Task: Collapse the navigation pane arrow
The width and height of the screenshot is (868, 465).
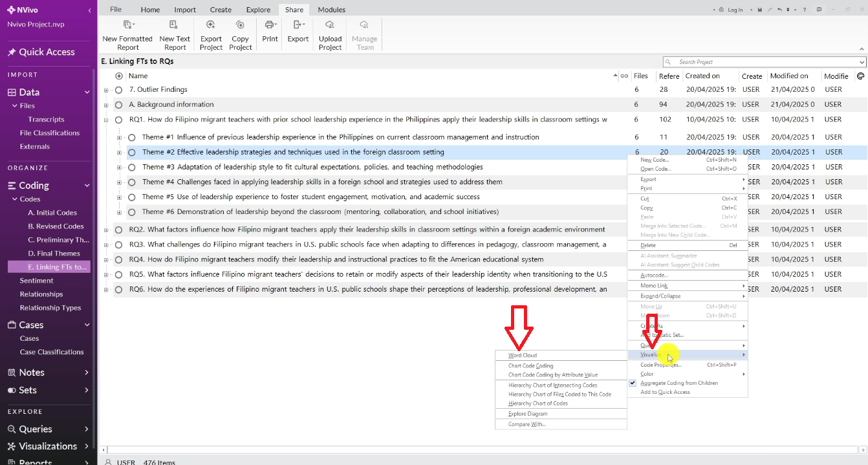Action: coord(89,10)
